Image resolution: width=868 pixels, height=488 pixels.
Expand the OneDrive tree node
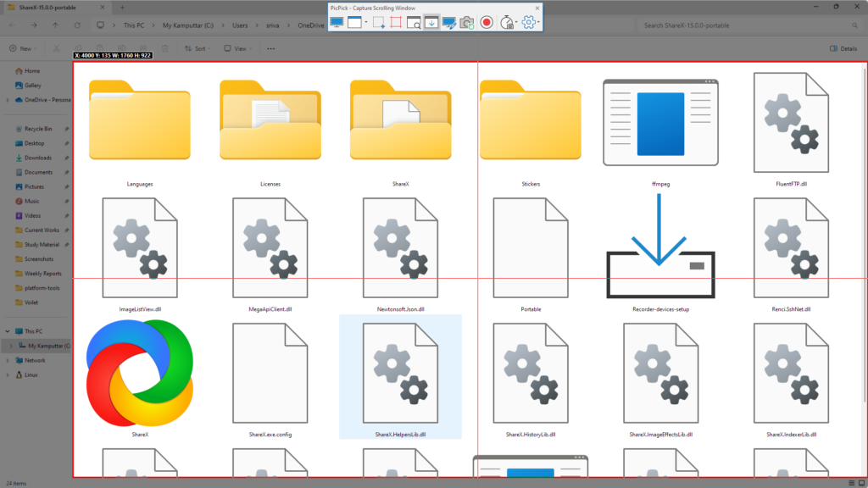tap(8, 100)
